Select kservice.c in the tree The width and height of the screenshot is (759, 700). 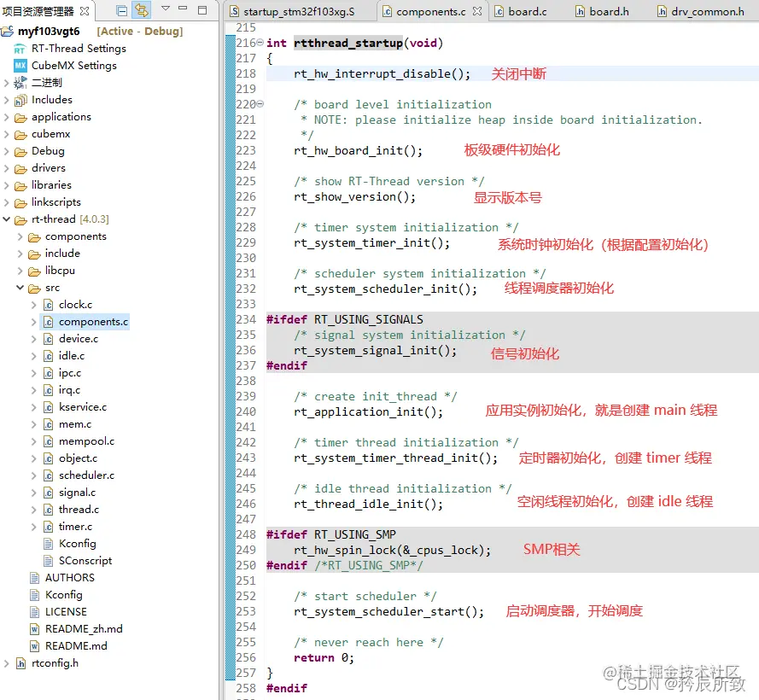click(83, 407)
